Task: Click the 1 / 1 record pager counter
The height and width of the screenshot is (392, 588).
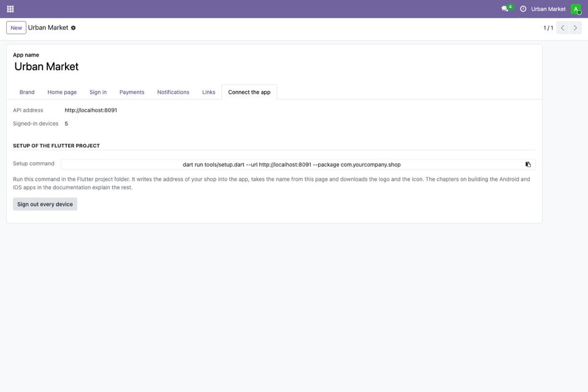Action: pos(548,28)
